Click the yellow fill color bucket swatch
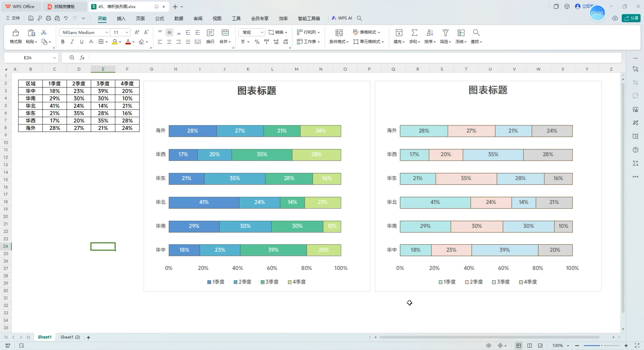Screen dimensions: 644x350 115,42
